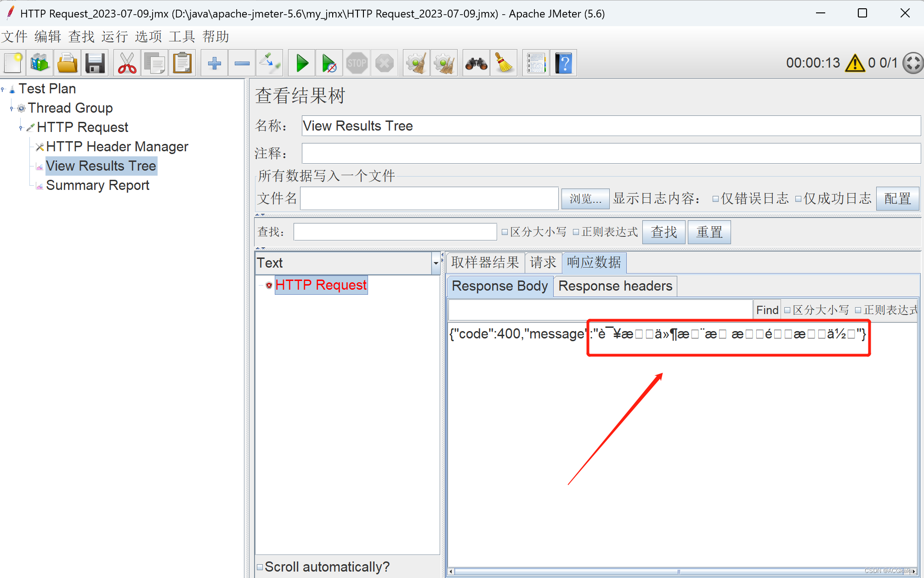
Task: Click the 配置 button
Action: [898, 199]
